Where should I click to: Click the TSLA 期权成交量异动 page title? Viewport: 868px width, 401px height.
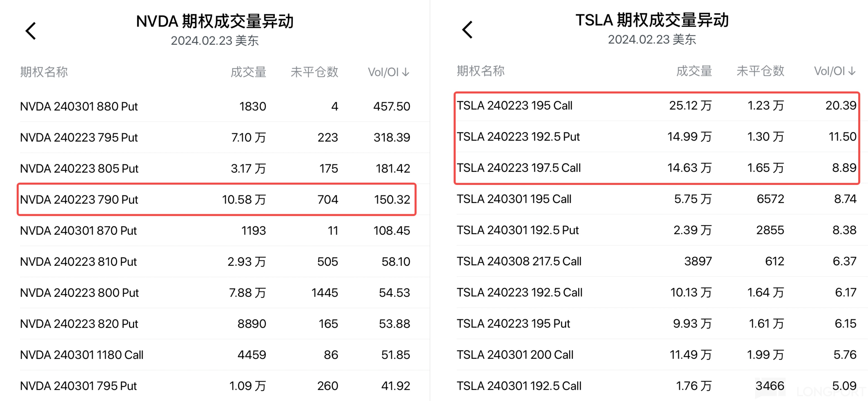[652, 20]
